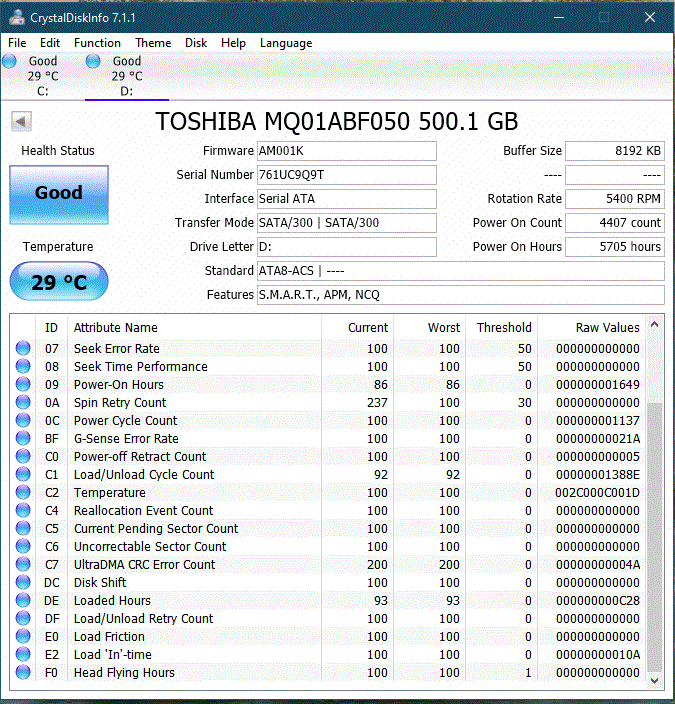Click status orb for Head Flying Hours
675x704 pixels.
(23, 673)
